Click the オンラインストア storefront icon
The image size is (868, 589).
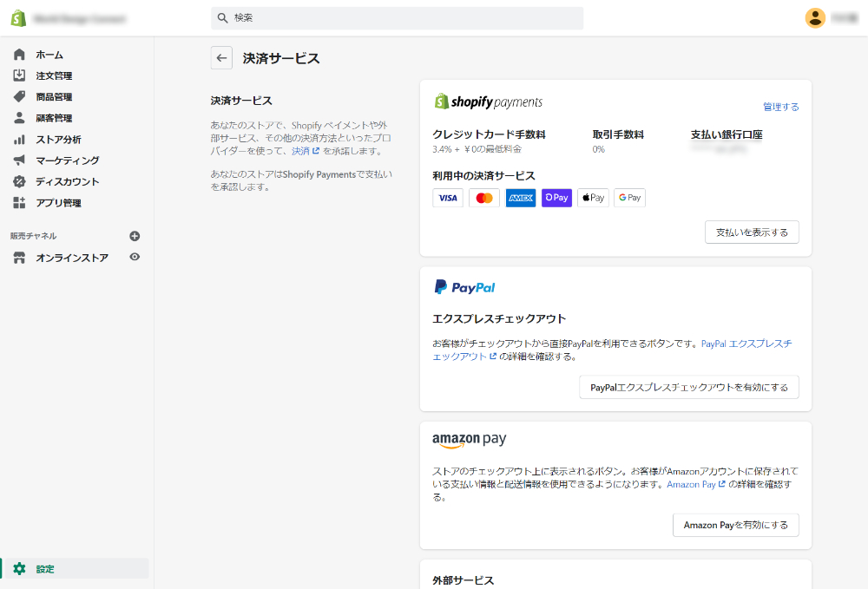click(19, 258)
